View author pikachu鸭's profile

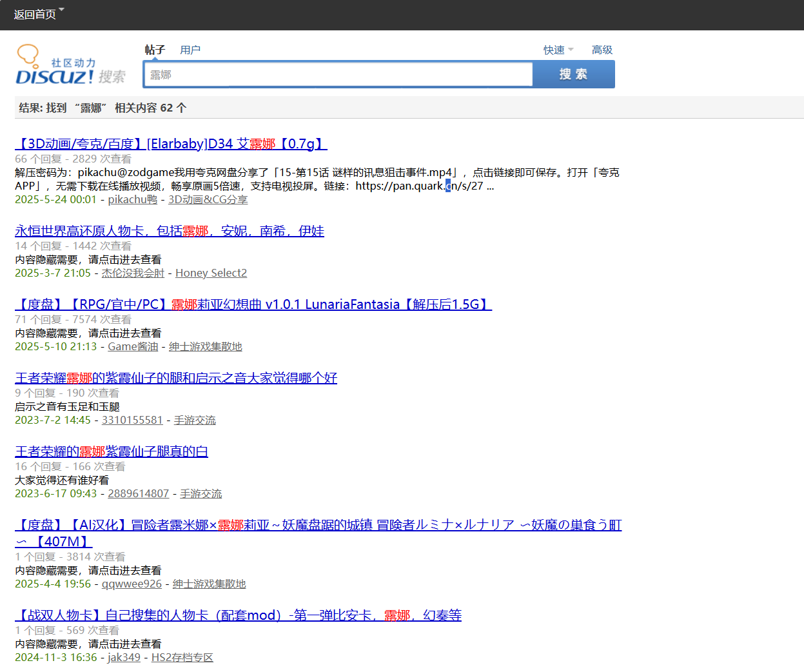coord(133,200)
